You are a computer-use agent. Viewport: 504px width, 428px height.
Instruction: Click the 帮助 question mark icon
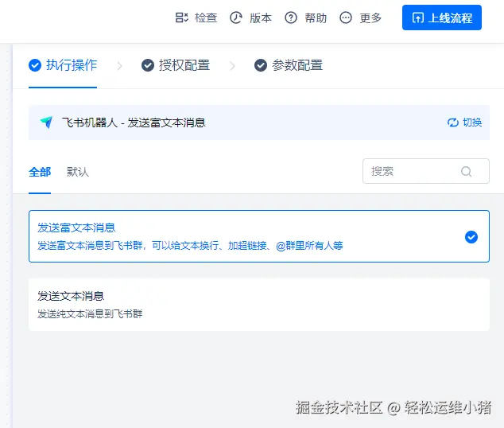coord(291,18)
